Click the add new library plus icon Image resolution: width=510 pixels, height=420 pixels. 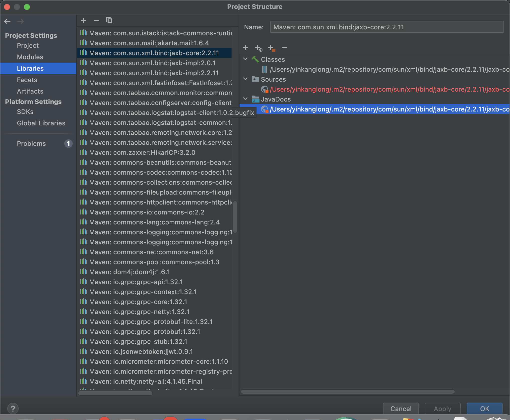(83, 20)
